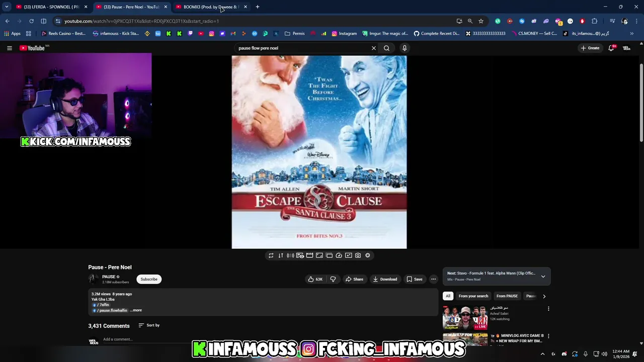Viewport: 644px width, 362px height.
Task: Open the PAUSE channel avatar
Action: point(93,279)
